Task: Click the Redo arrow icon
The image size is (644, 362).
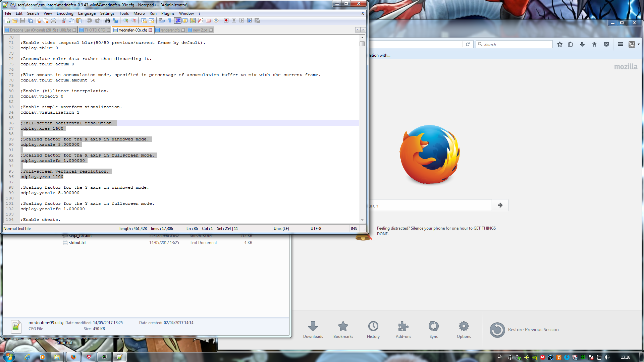Action: click(97, 21)
